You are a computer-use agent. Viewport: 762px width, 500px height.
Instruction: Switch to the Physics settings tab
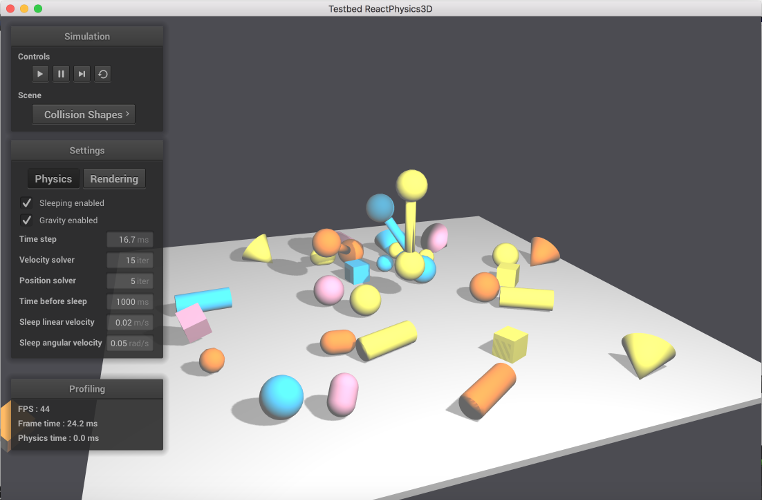tap(53, 179)
